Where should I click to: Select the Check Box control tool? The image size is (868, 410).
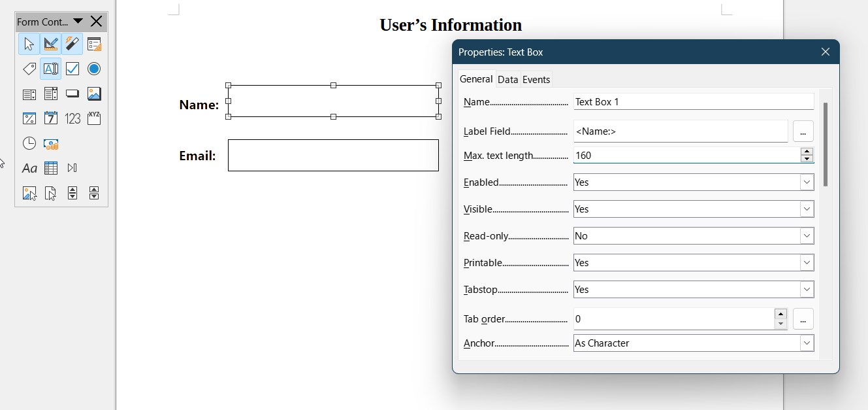coord(72,69)
